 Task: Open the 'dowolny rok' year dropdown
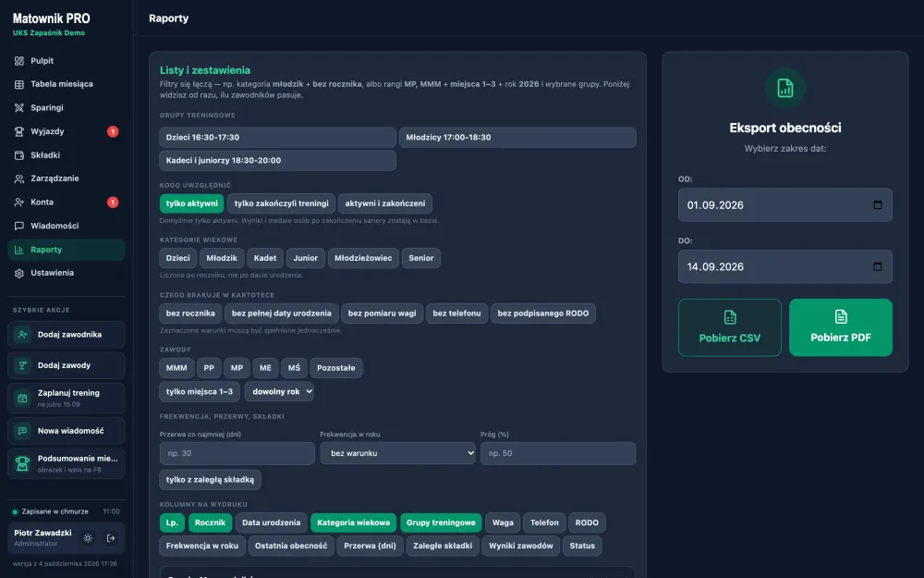point(279,391)
